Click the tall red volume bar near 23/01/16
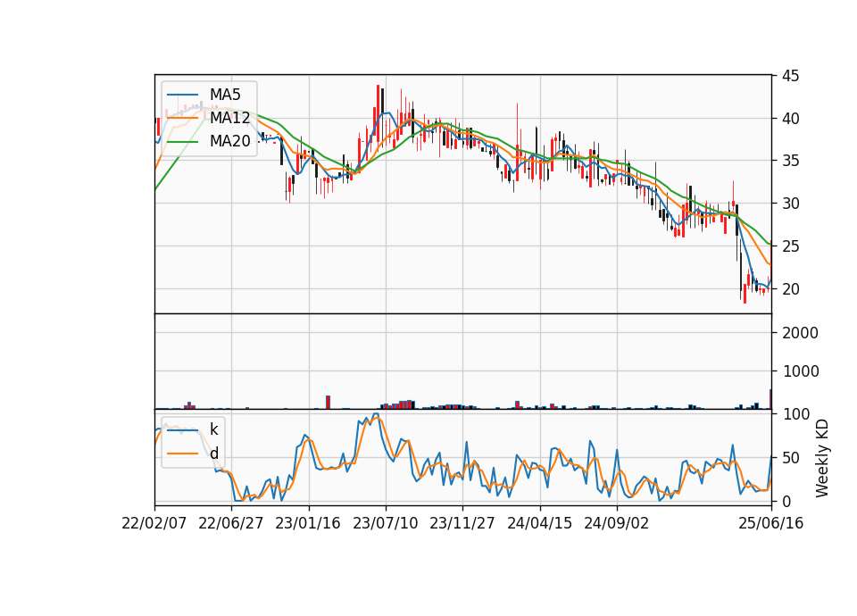Screen dimensions: 857x616 click(x=328, y=403)
